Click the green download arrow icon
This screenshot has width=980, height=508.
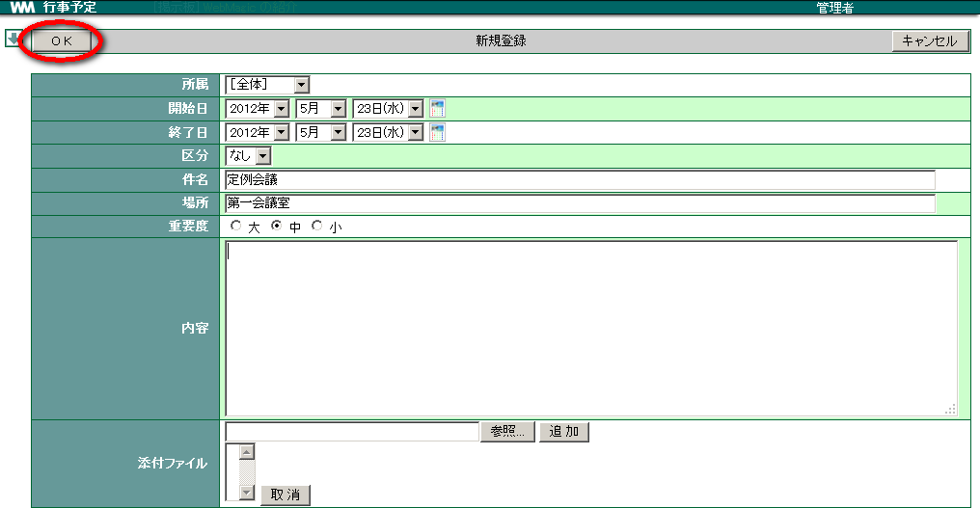[x=13, y=39]
